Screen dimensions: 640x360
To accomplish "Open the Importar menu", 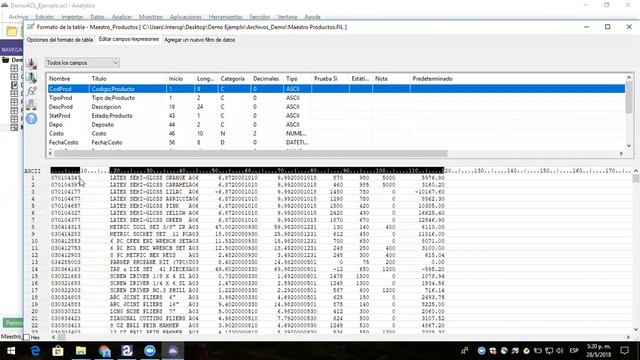I will pyautogui.click(x=72, y=17).
